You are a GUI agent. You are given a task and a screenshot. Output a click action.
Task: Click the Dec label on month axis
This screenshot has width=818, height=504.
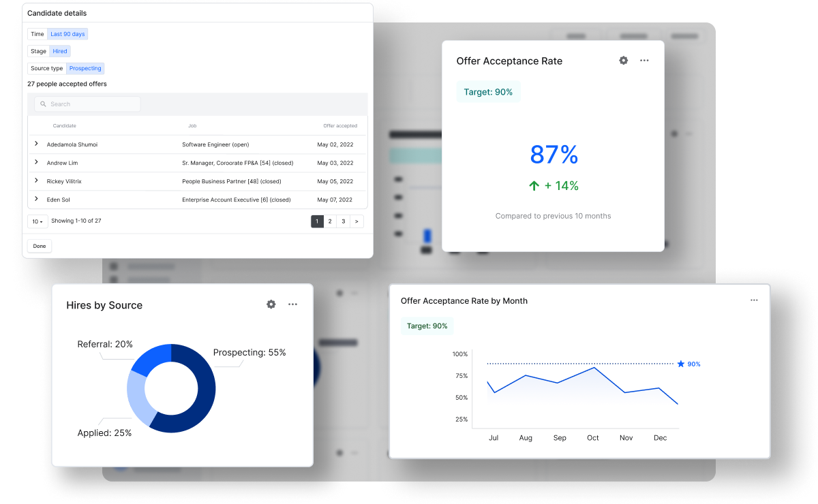[x=660, y=438]
